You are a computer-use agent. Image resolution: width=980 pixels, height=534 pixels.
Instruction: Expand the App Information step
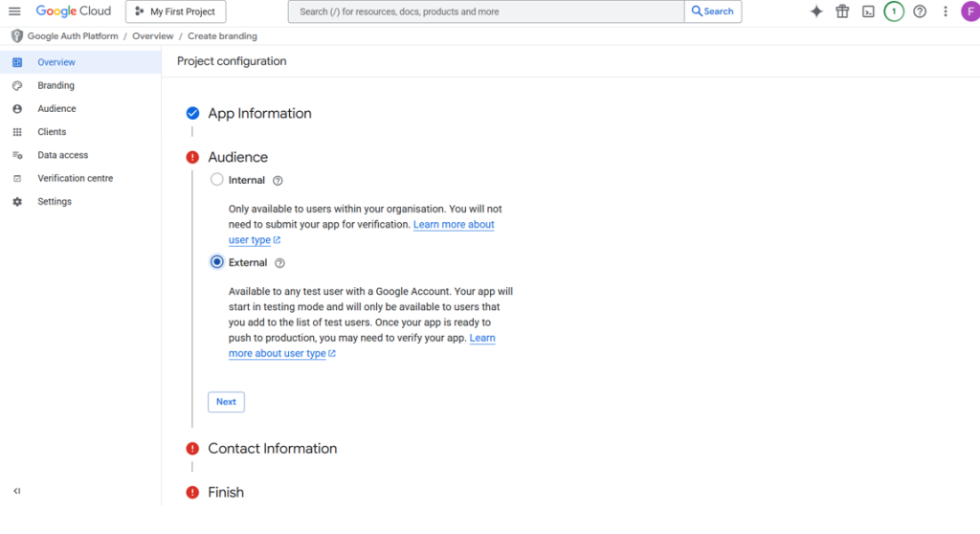(x=259, y=113)
